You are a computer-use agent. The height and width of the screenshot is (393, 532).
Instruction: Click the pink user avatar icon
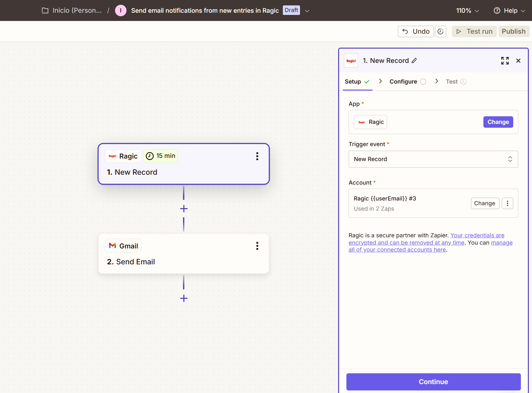click(x=120, y=10)
